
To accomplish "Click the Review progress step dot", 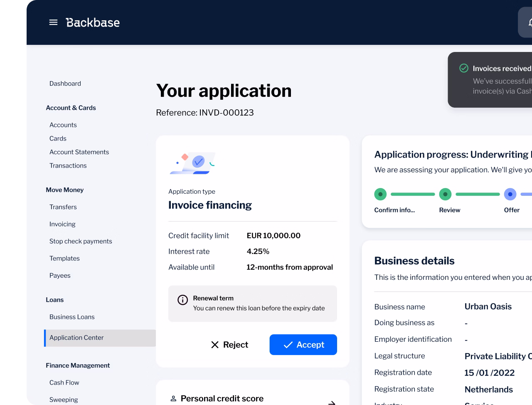I will (x=445, y=194).
